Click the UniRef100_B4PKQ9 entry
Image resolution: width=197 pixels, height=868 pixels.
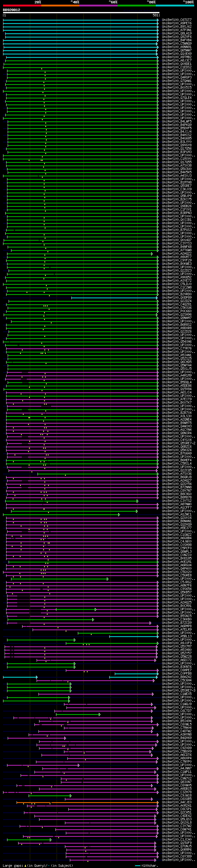176,125
